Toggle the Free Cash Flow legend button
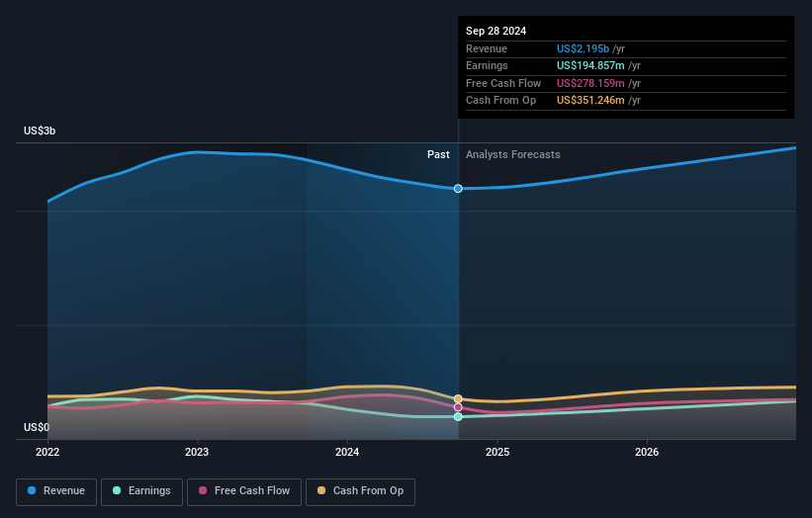The image size is (812, 518). tap(244, 491)
